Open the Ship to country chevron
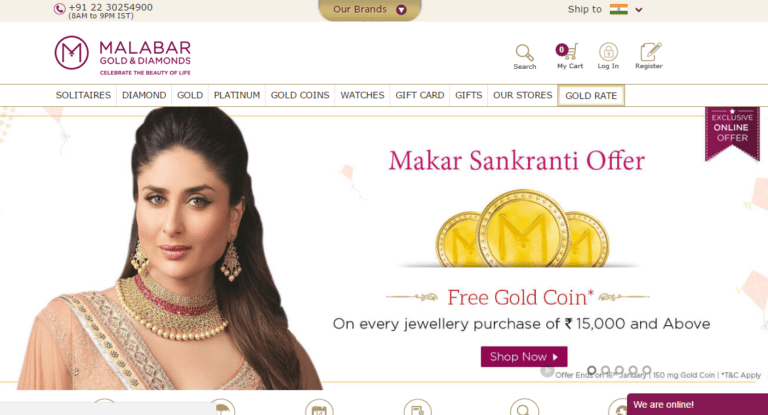This screenshot has width=768, height=415. tap(639, 10)
